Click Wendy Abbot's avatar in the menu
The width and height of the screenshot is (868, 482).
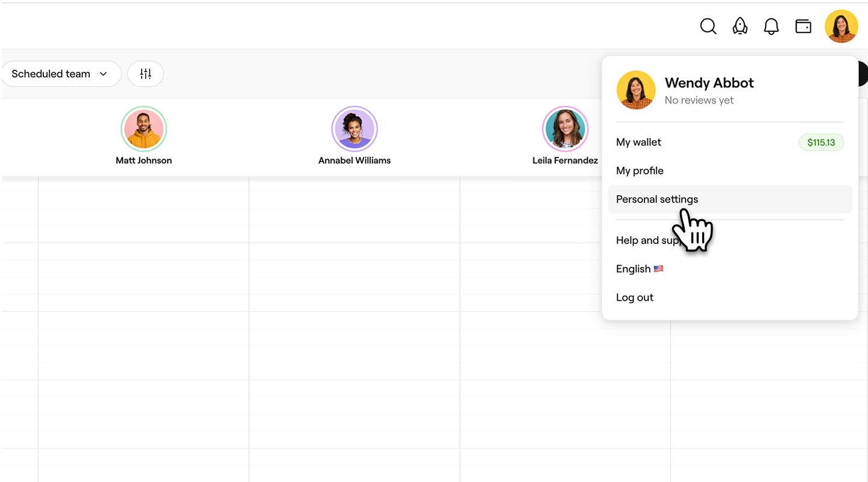coord(636,90)
